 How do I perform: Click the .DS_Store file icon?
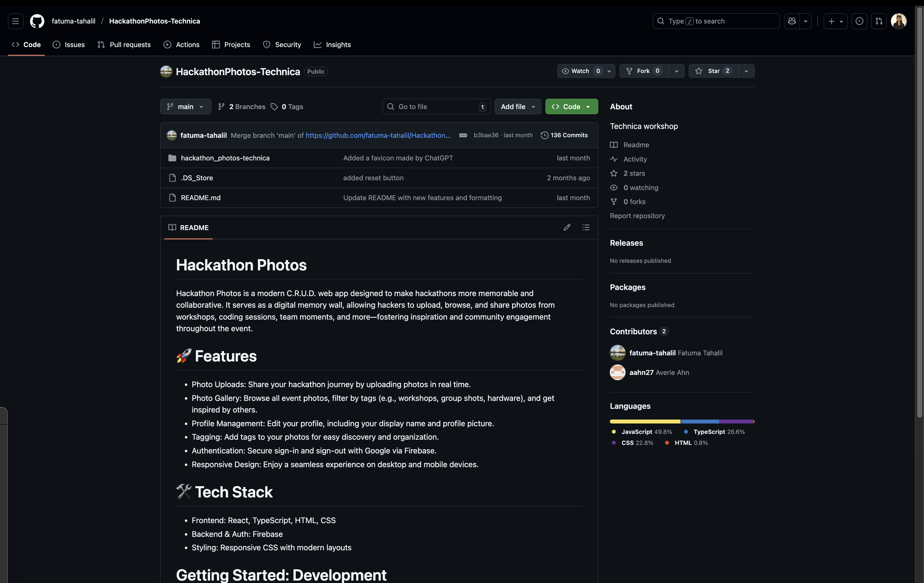[x=172, y=178]
